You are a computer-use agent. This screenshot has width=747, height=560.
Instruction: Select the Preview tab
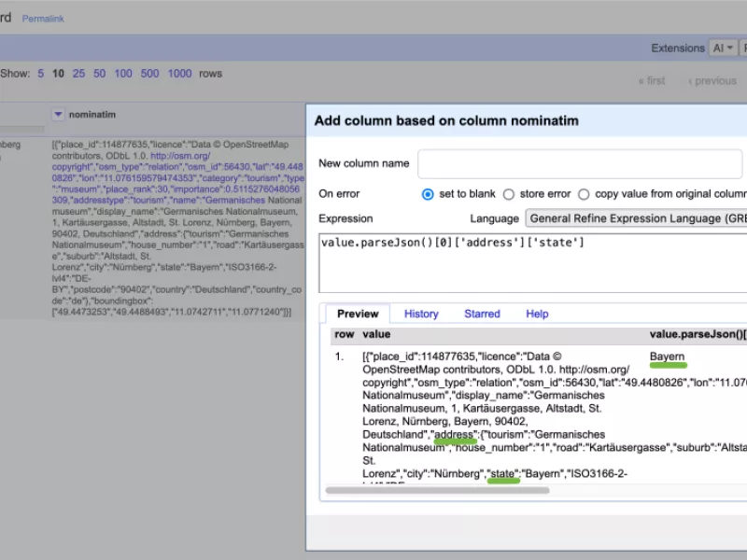point(357,314)
